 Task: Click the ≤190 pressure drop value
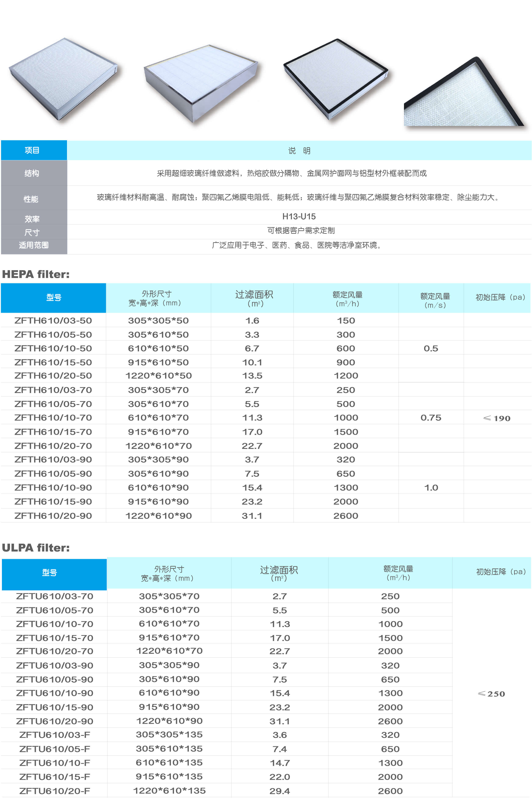pyautogui.click(x=497, y=418)
